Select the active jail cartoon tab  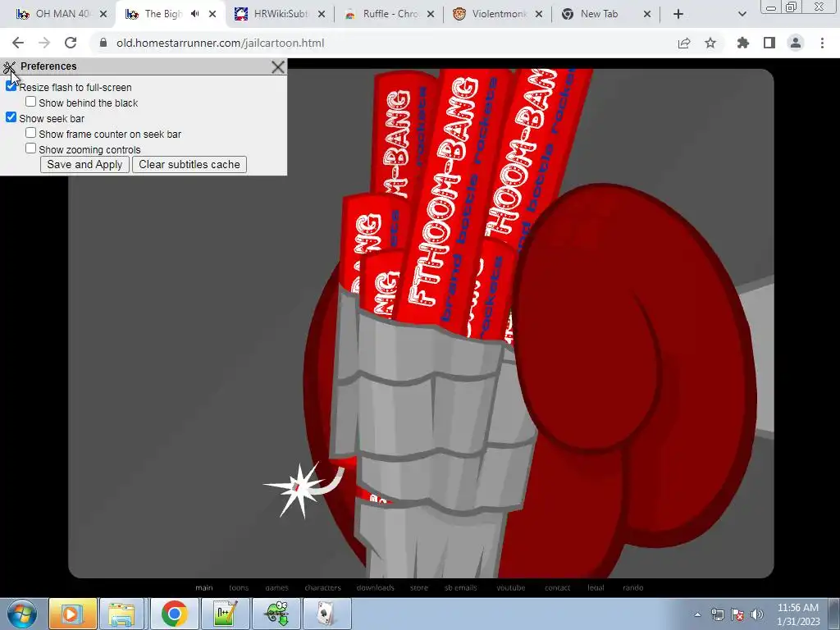coord(155,14)
